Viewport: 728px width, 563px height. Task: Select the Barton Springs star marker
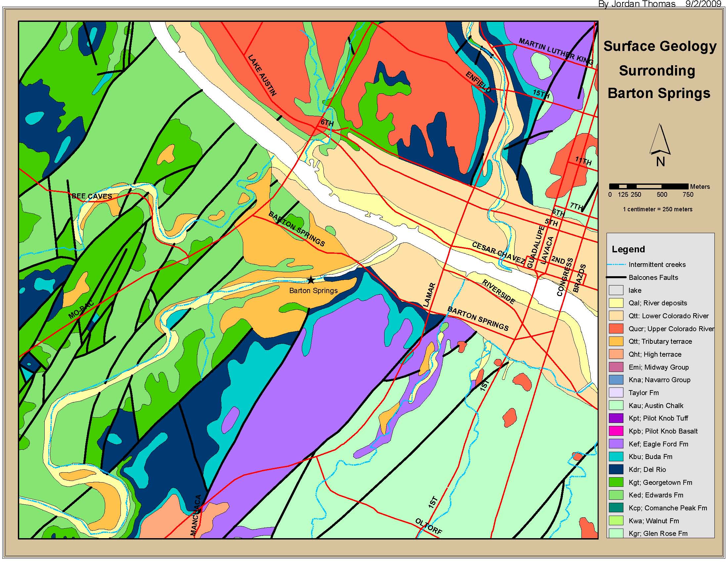pyautogui.click(x=311, y=280)
